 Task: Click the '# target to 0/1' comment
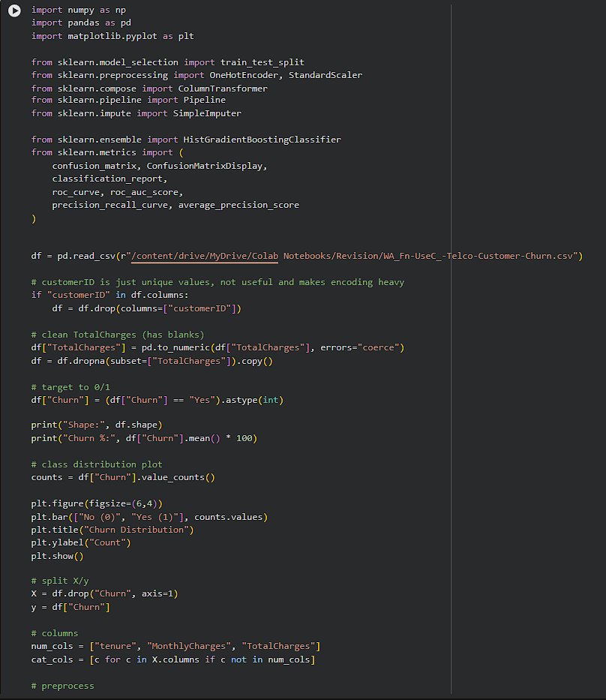pos(70,387)
